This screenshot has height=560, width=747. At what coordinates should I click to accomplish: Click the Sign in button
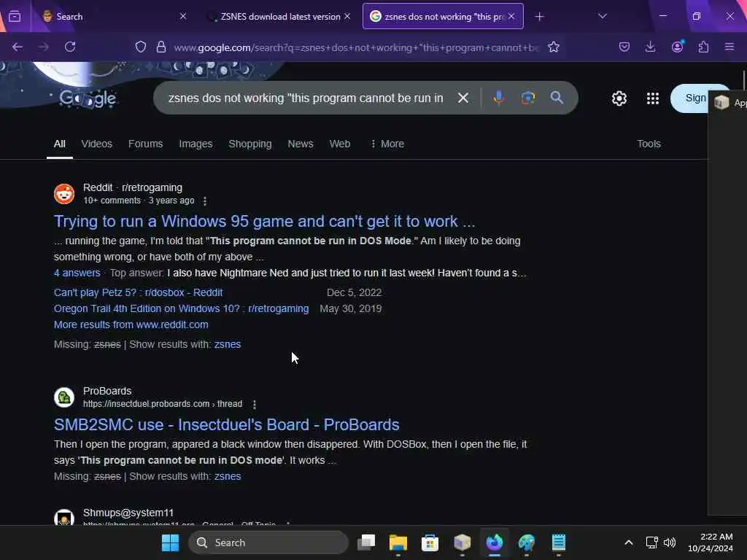[689, 98]
